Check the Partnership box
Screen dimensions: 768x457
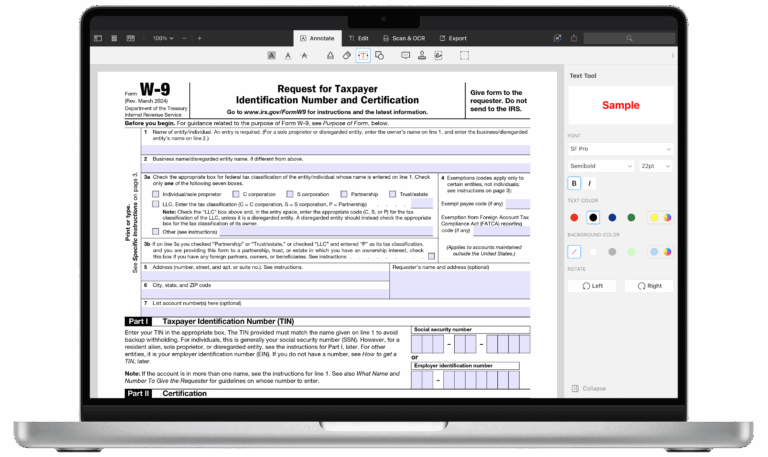[x=344, y=194]
